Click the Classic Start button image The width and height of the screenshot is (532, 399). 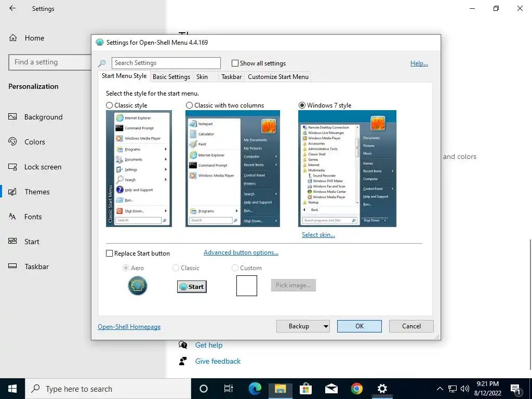(192, 287)
